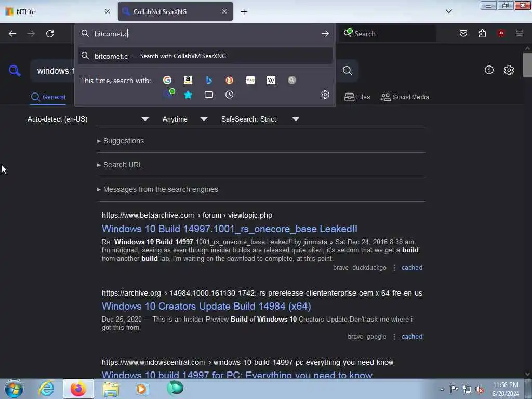This screenshot has width=532, height=399.
Task: Switch to the NTLite tab
Action: click(58, 11)
